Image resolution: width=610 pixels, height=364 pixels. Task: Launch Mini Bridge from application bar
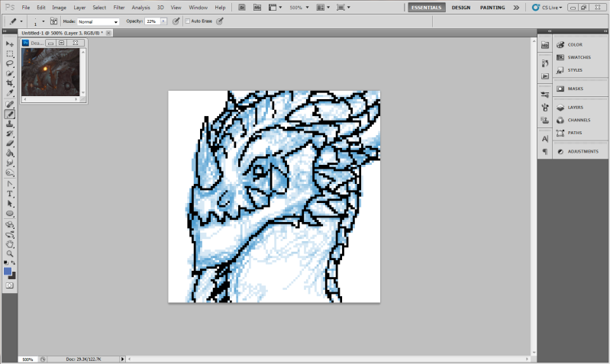pos(257,8)
